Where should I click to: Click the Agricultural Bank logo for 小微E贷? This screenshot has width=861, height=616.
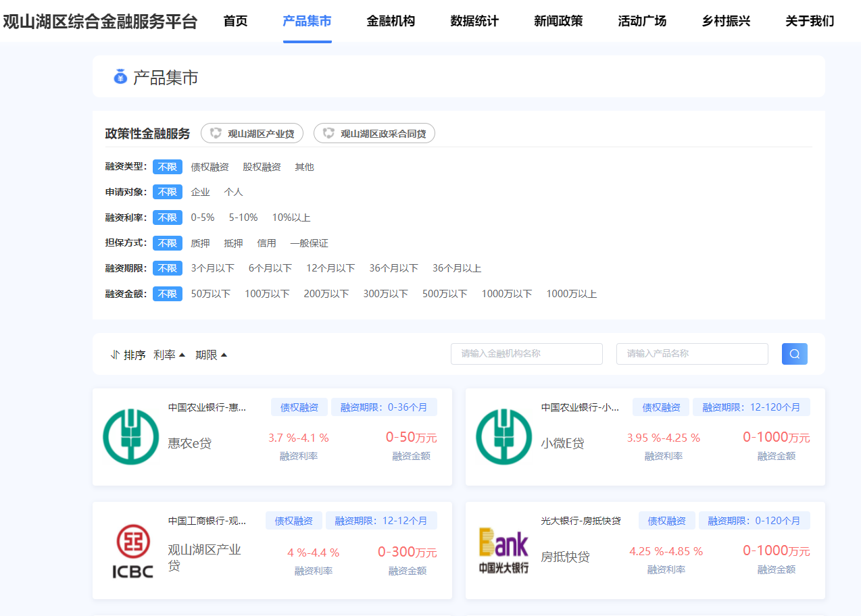503,436
